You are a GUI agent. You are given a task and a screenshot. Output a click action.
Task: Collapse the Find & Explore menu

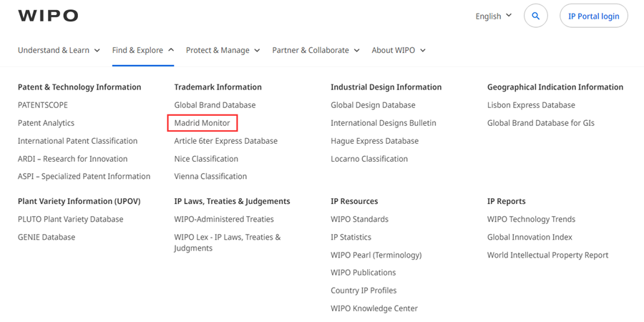(x=143, y=50)
